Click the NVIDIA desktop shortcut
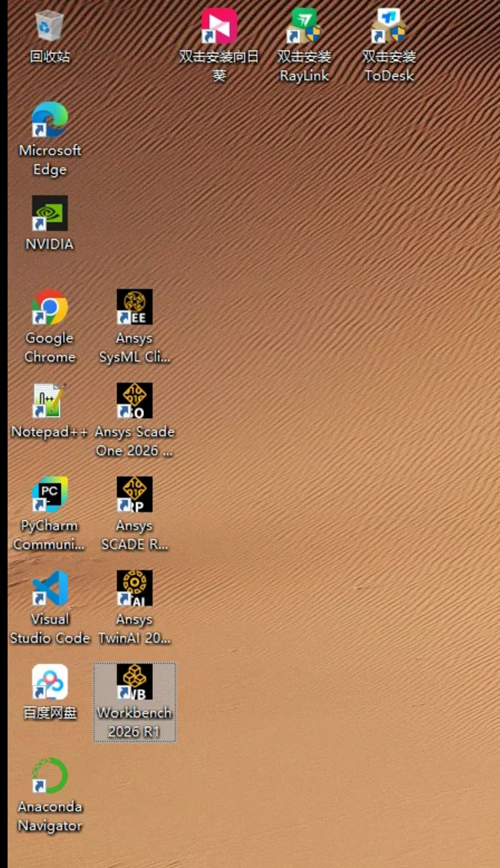This screenshot has height=868, width=500. pyautogui.click(x=50, y=222)
